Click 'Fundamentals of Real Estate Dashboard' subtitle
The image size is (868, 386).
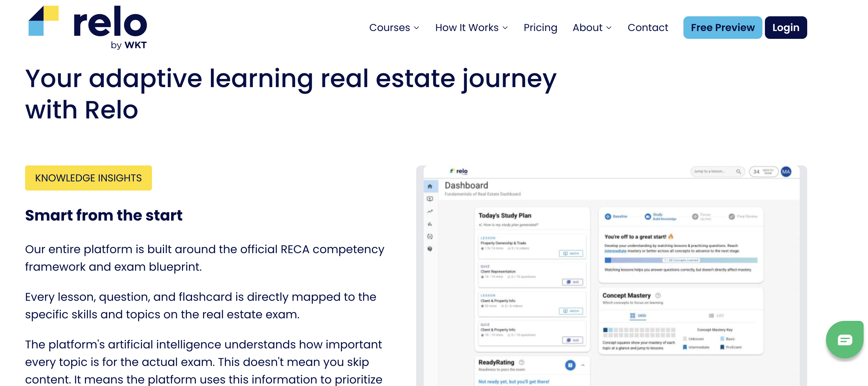[x=482, y=194]
